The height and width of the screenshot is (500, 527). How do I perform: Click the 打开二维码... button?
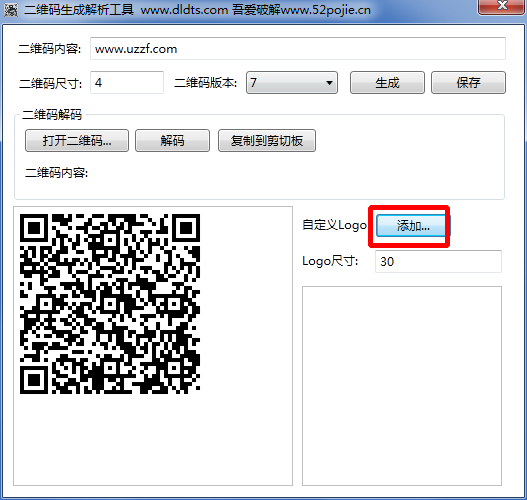77,140
